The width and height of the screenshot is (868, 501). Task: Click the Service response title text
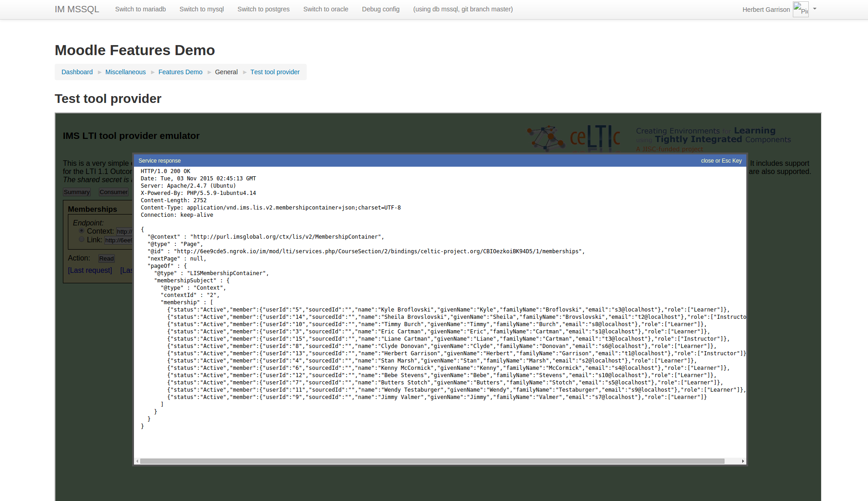coord(159,161)
